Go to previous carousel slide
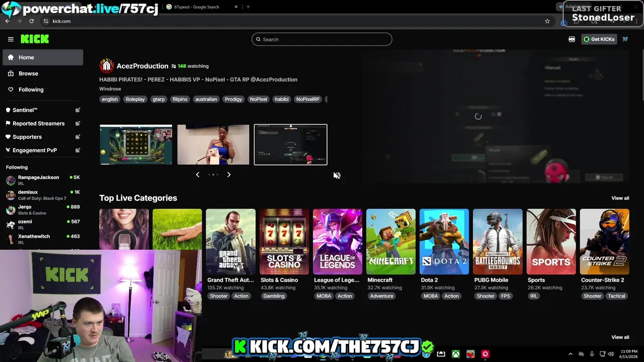Image resolution: width=644 pixels, height=362 pixels. click(x=197, y=174)
